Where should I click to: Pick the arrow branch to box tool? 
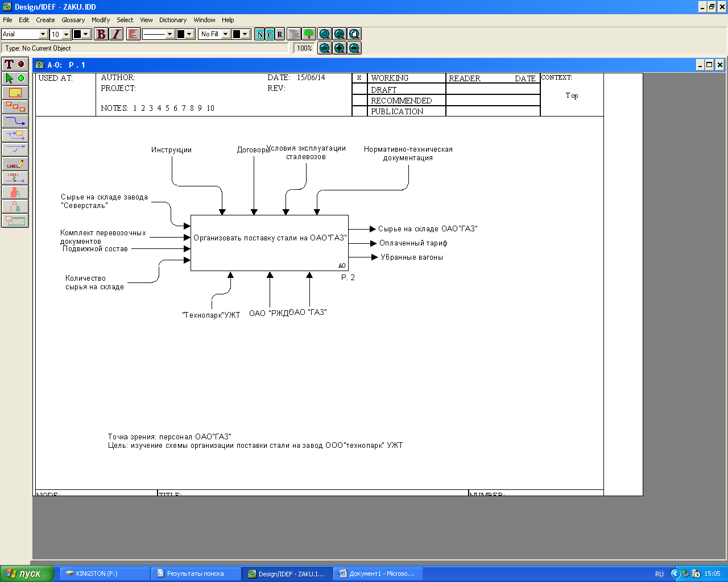[x=15, y=135]
